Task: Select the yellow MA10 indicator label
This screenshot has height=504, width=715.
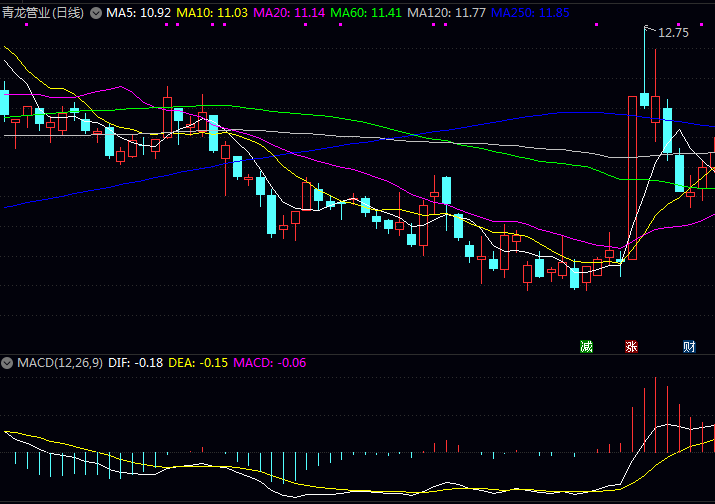Action: 211,13
